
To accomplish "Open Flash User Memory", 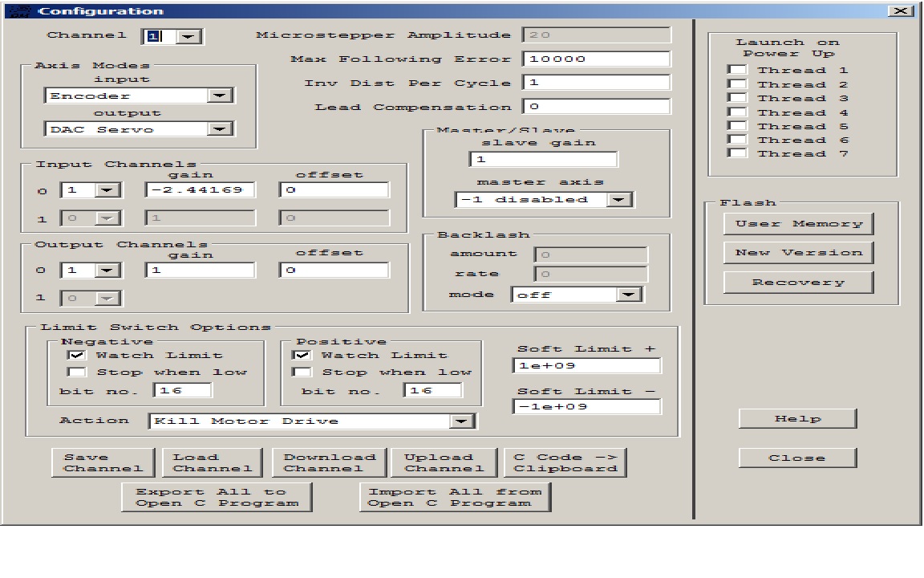I will (798, 224).
